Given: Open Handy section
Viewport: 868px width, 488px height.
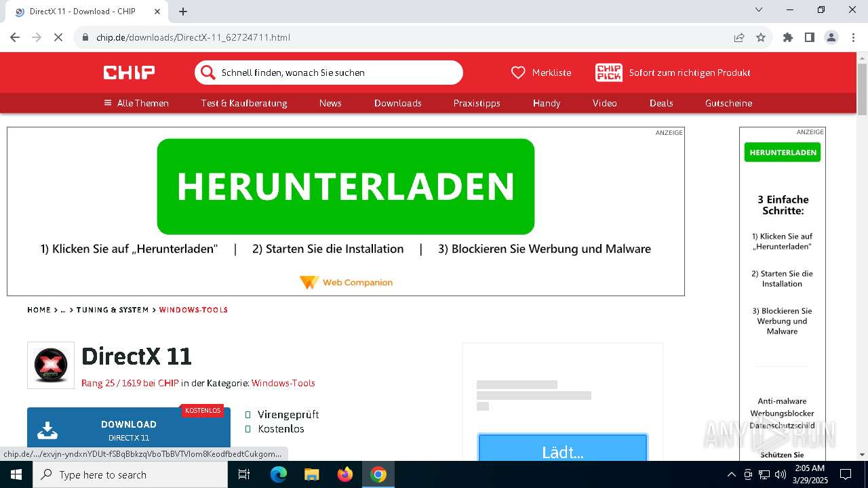Looking at the screenshot, I should click(x=547, y=103).
